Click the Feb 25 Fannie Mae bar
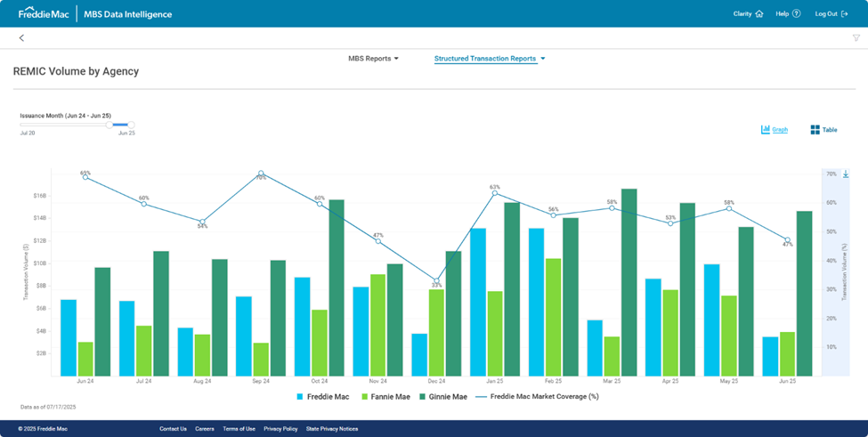The width and height of the screenshot is (868, 437). [x=553, y=317]
